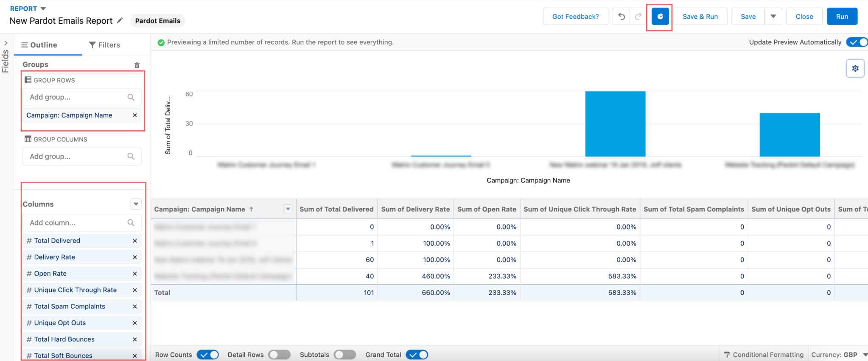
Task: Expand the Fields side panel
Action: coord(6,43)
